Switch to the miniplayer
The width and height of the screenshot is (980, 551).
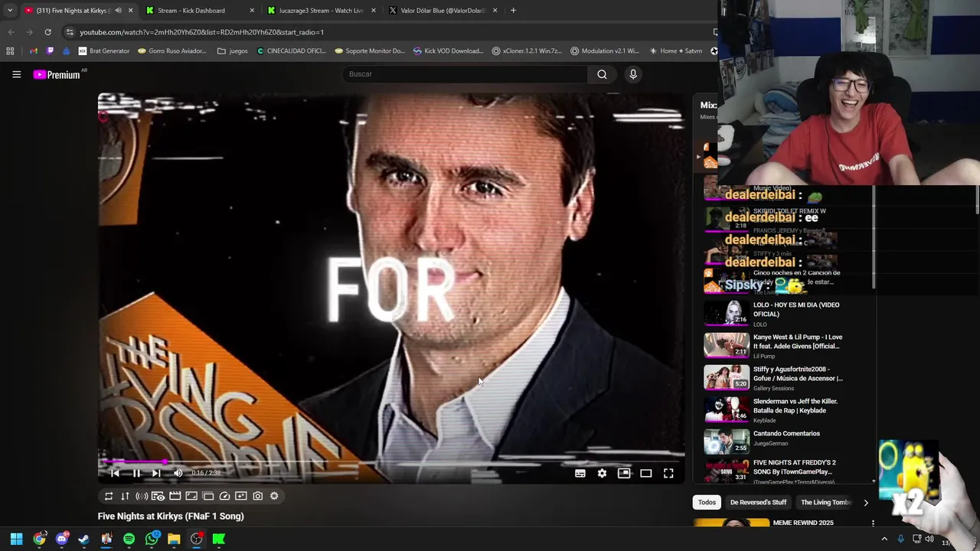point(624,473)
